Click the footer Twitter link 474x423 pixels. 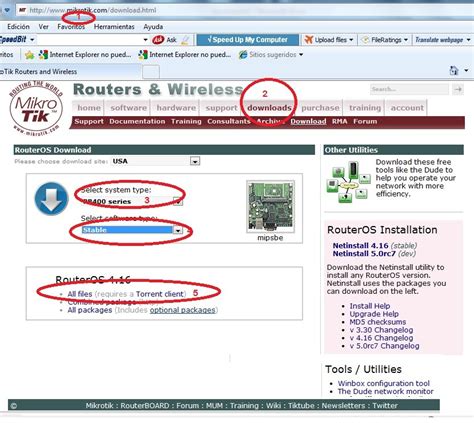[x=385, y=406]
